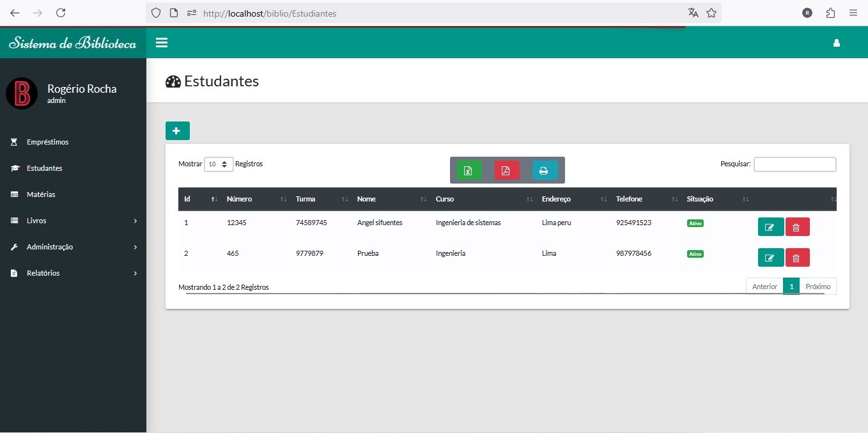Expand the Relatórios sidebar menu

73,273
